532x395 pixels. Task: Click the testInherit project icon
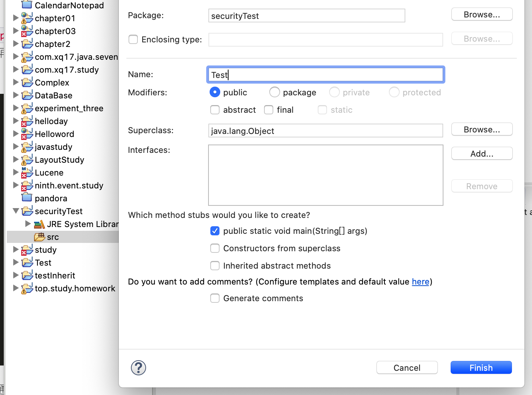tap(27, 275)
